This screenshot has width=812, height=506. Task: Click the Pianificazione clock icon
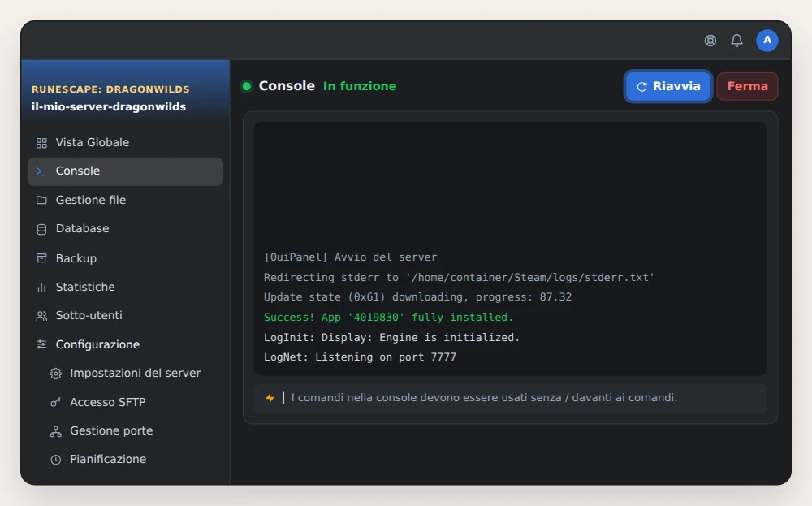pyautogui.click(x=55, y=460)
